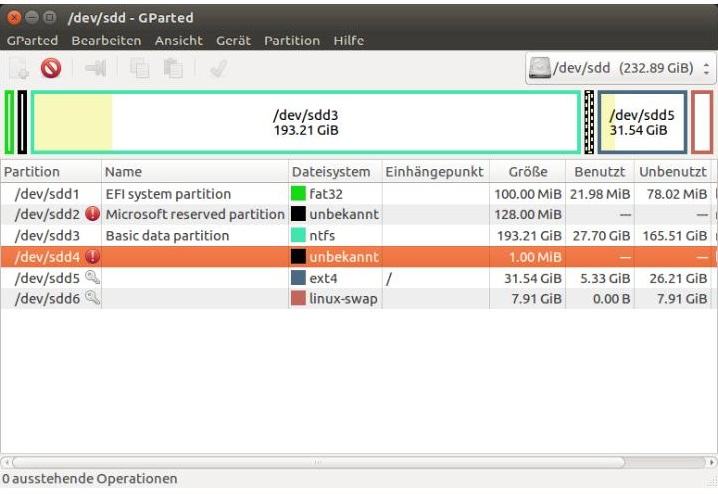Viewport: 718px width, 494px height.
Task: Click the "27.70 GiB" used cell
Action: click(x=601, y=236)
